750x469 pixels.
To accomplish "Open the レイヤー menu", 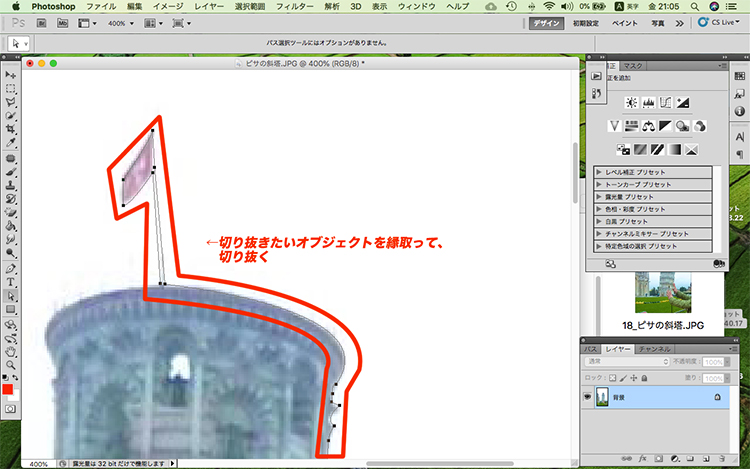I will pos(209,6).
